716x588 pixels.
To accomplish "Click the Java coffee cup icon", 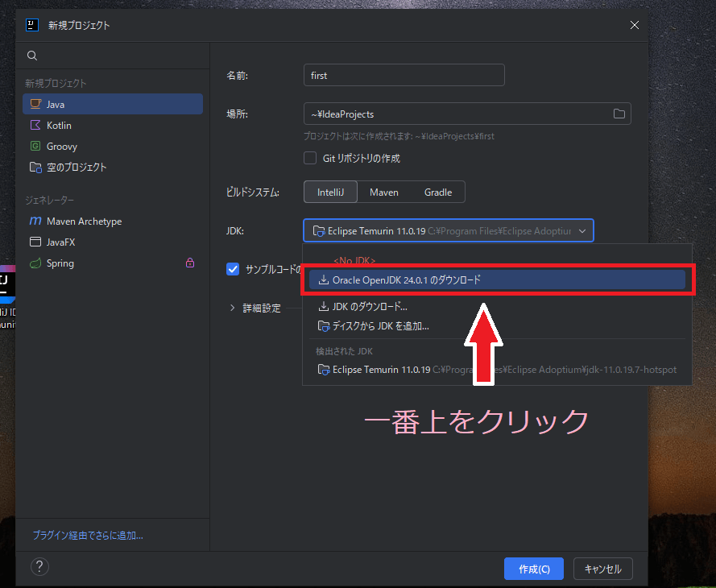I will click(35, 104).
